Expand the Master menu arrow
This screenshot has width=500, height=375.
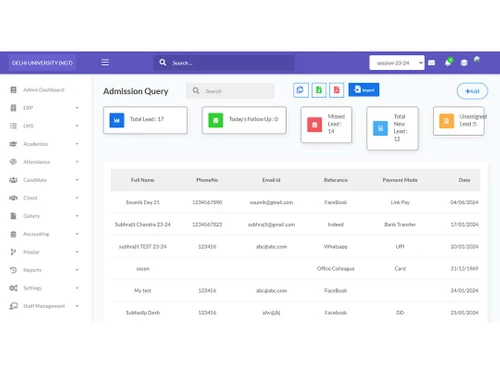tap(77, 252)
